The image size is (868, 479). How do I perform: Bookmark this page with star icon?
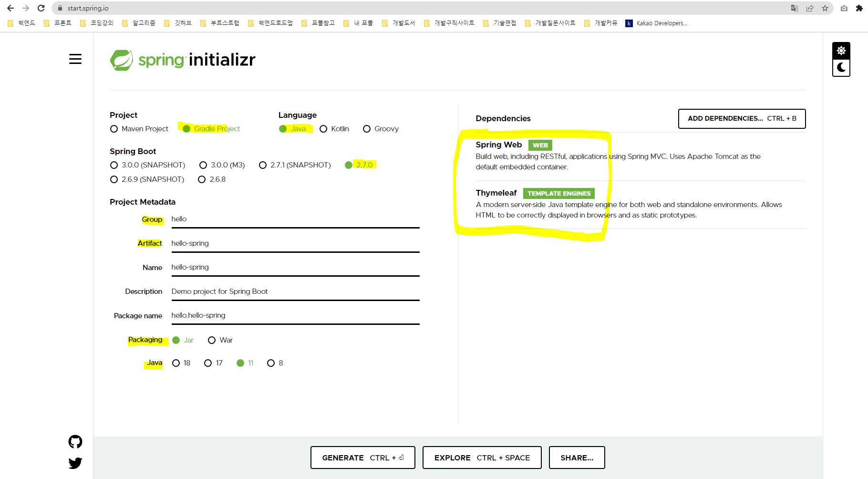tap(825, 8)
